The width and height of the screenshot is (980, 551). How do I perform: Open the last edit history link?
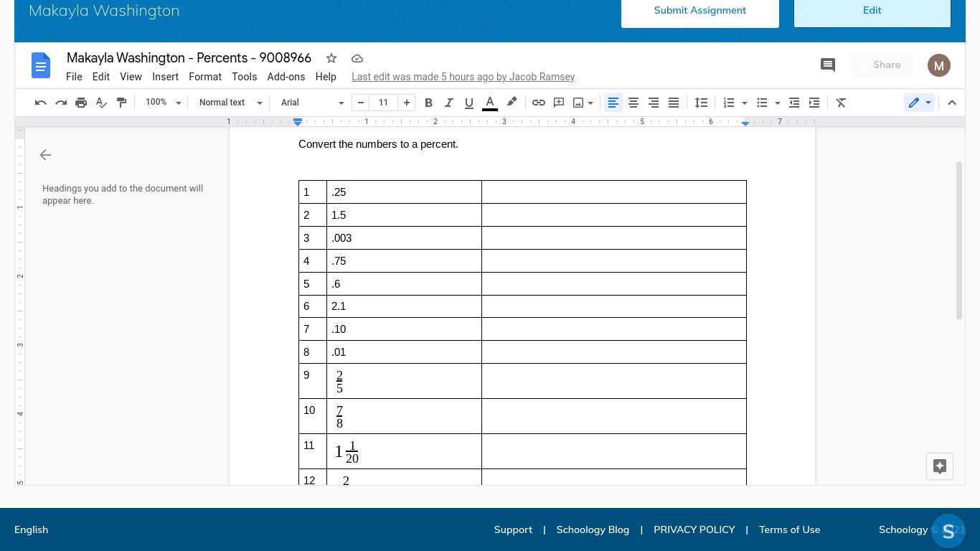(x=463, y=77)
